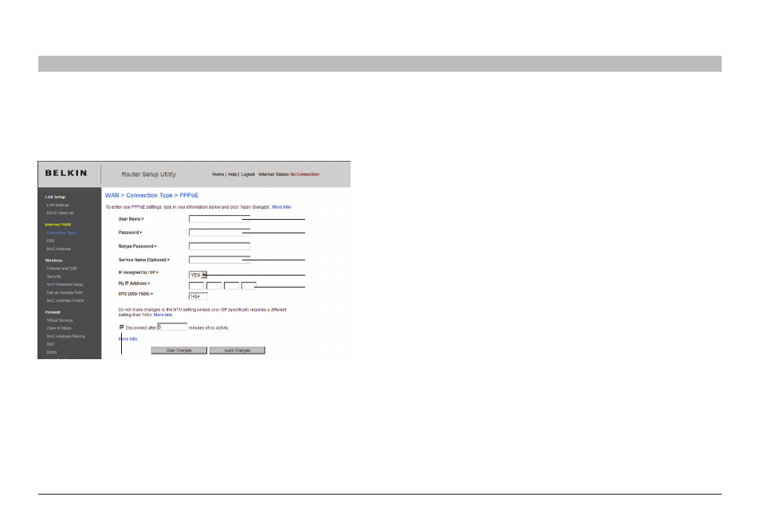Open MAC Address Filtering page
760x532 pixels.
click(65, 336)
